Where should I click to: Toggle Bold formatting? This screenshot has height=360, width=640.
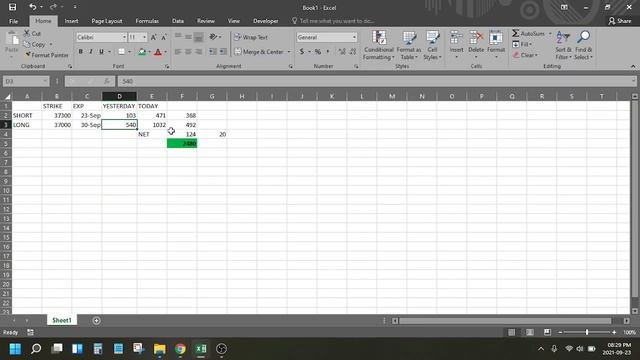pos(80,52)
